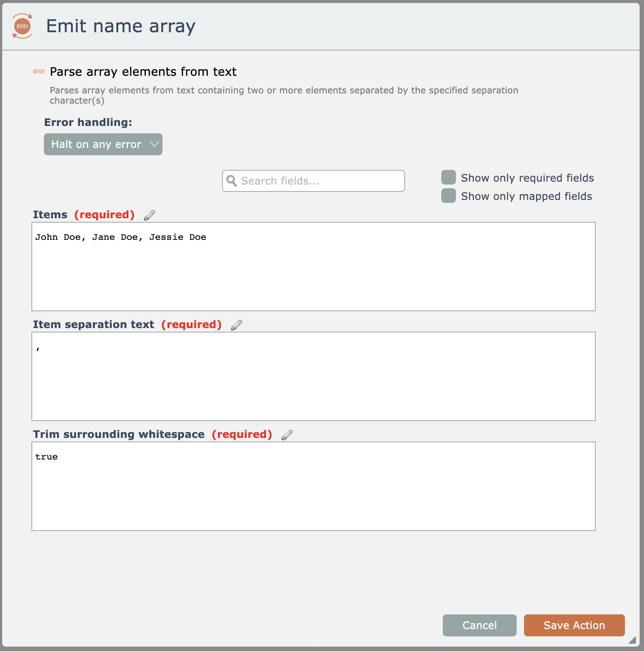Open the Halt on any error dropdown
Viewport: 644px width, 651px height.
pyautogui.click(x=97, y=144)
